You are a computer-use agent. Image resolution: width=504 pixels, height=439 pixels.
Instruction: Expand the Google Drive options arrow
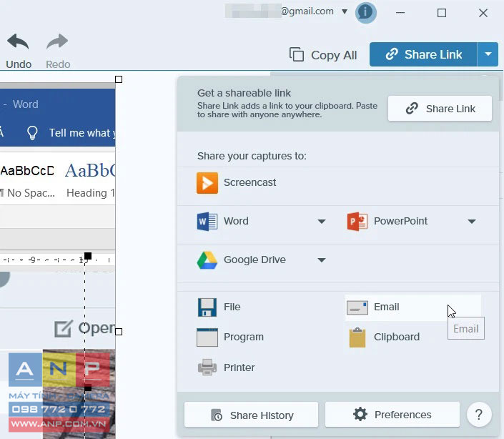[x=322, y=260]
